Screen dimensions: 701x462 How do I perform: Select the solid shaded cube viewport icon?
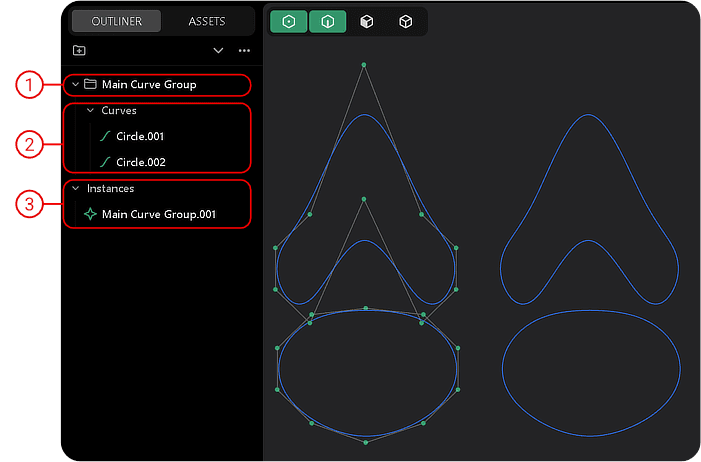[367, 21]
